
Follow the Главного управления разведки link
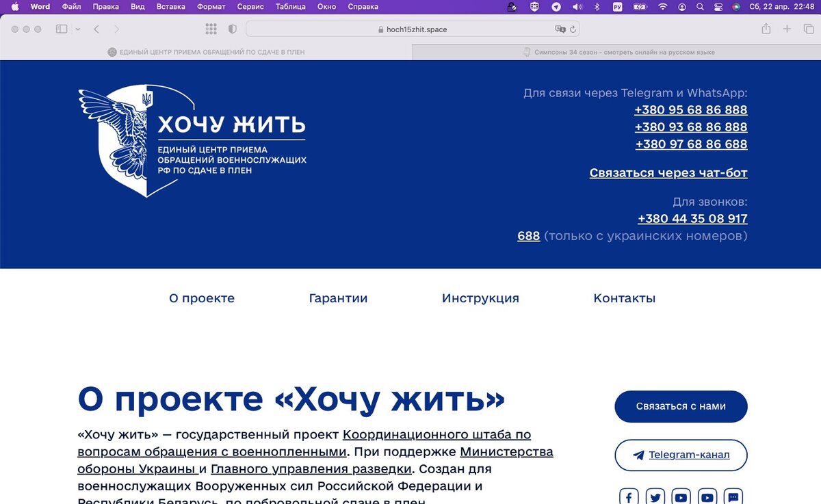pos(311,469)
